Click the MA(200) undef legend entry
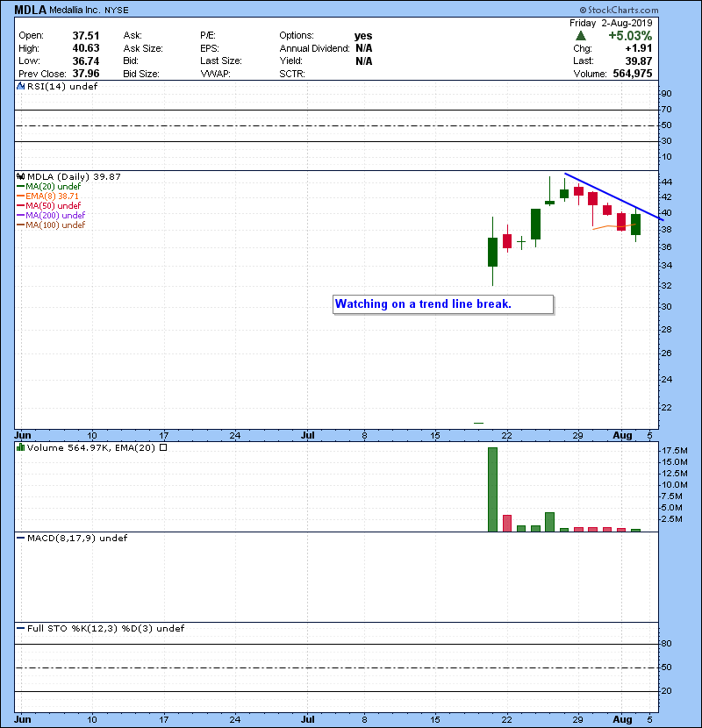 pyautogui.click(x=55, y=216)
